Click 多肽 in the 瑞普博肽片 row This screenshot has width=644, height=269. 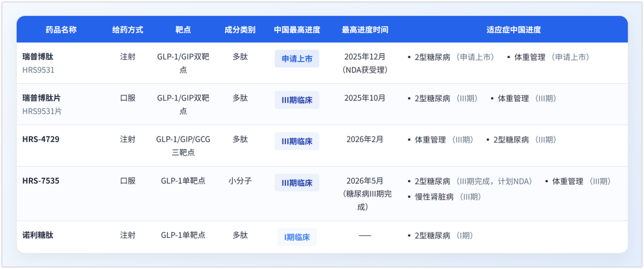point(240,98)
